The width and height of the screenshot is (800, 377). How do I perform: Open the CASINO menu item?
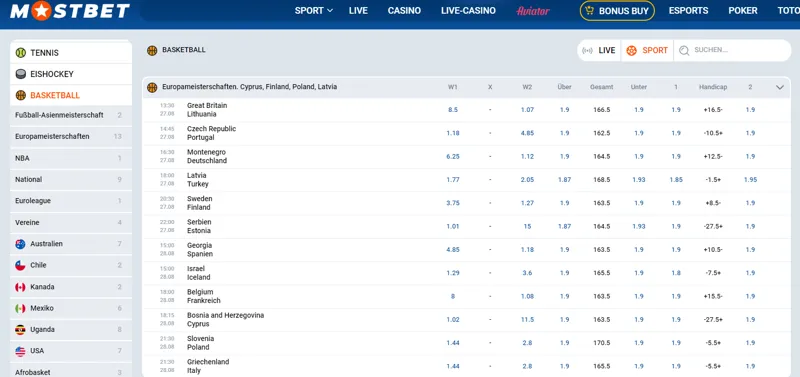404,10
